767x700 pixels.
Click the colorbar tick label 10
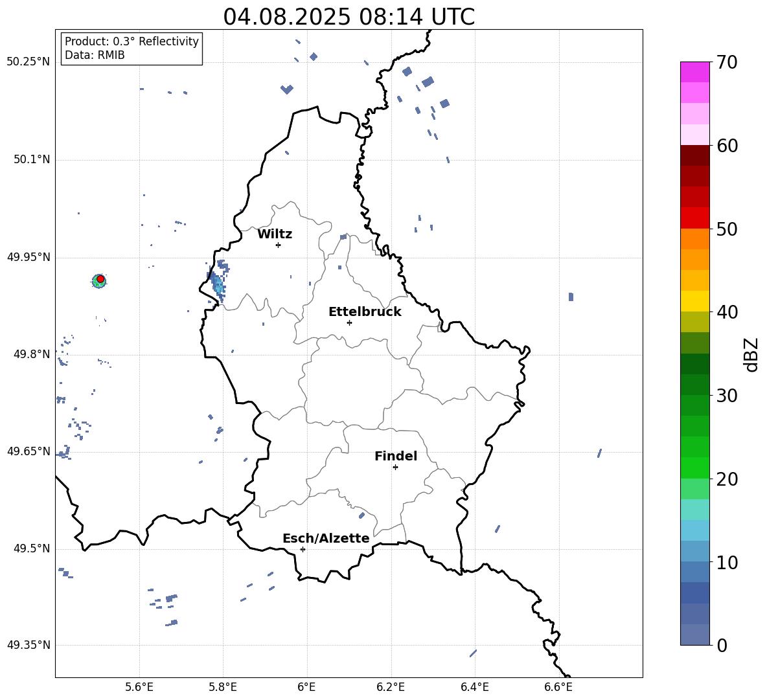727,562
